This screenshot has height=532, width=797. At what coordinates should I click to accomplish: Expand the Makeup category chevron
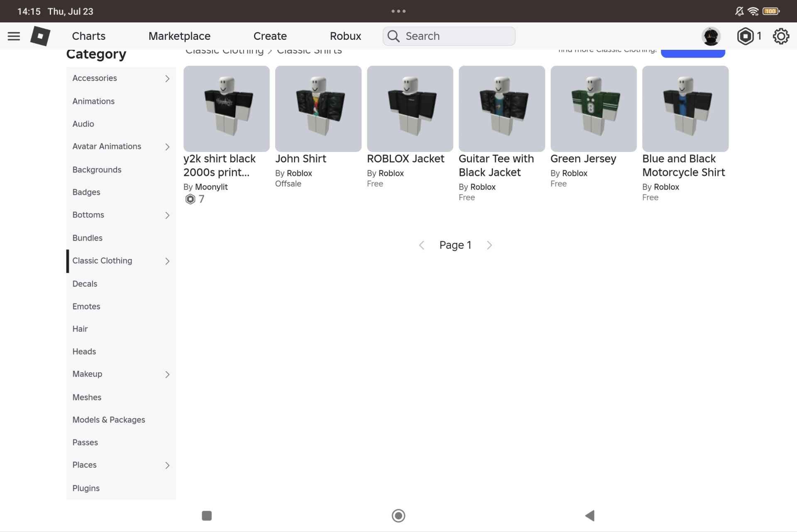tap(167, 375)
